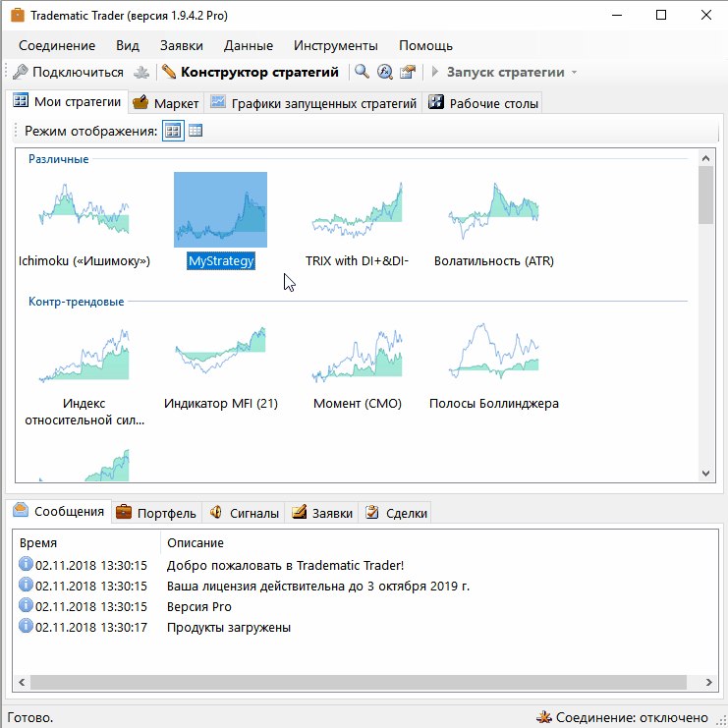
Task: Click the magnifier search icon in the toolbar
Action: click(362, 72)
